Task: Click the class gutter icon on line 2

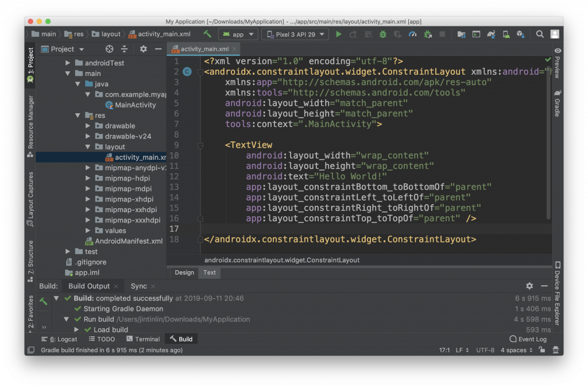Action: click(187, 71)
